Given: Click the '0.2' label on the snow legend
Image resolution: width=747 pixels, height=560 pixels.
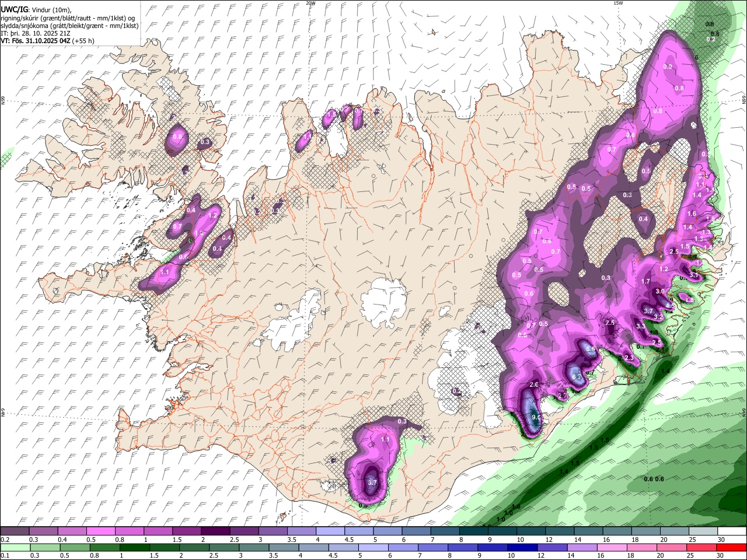Looking at the screenshot, I should pos(5,540).
